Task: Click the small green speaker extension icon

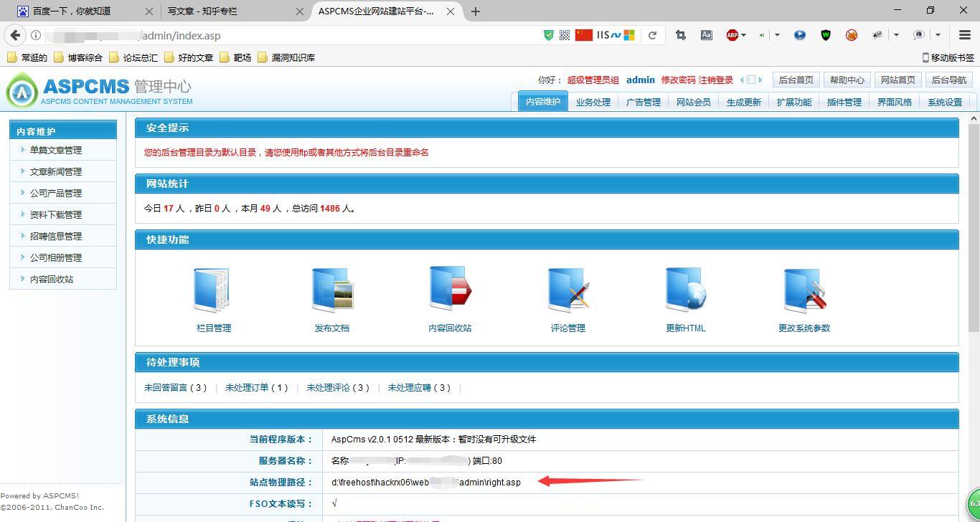Action: (x=762, y=35)
